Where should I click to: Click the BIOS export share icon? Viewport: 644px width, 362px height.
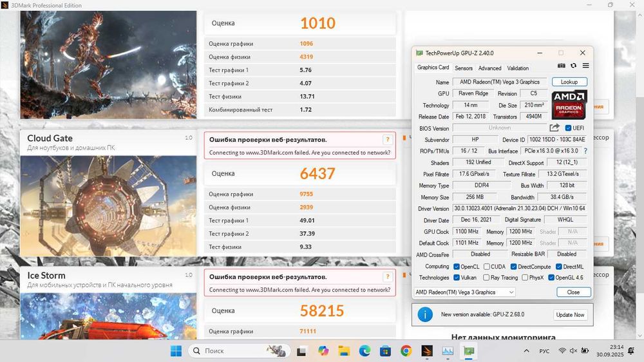pyautogui.click(x=554, y=128)
